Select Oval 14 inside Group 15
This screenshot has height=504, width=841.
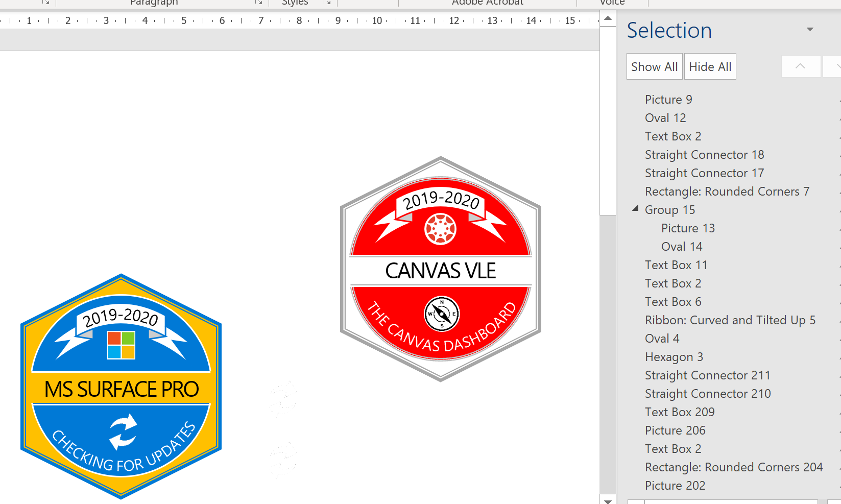pos(682,247)
